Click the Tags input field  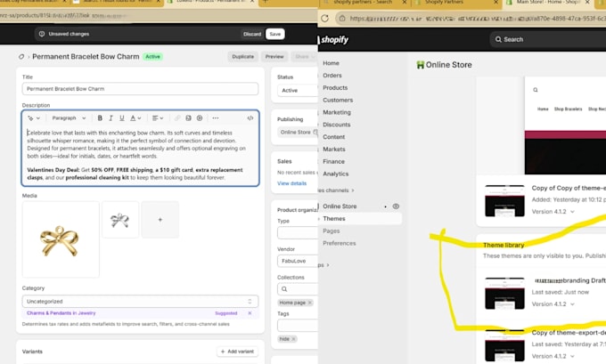[298, 326]
